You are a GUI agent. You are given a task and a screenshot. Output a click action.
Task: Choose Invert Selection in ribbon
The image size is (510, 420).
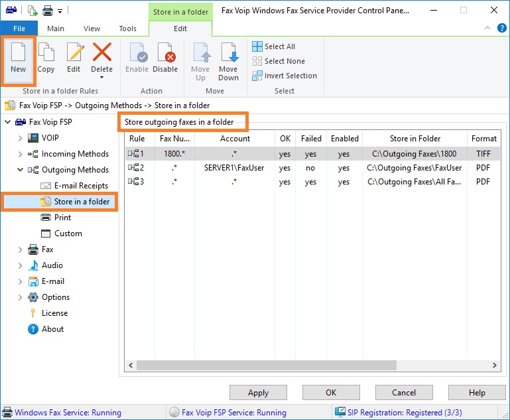(x=285, y=76)
